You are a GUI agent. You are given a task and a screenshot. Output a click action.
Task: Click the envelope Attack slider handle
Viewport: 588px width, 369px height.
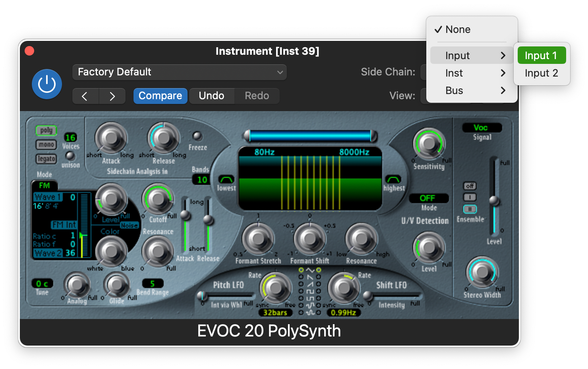click(185, 215)
